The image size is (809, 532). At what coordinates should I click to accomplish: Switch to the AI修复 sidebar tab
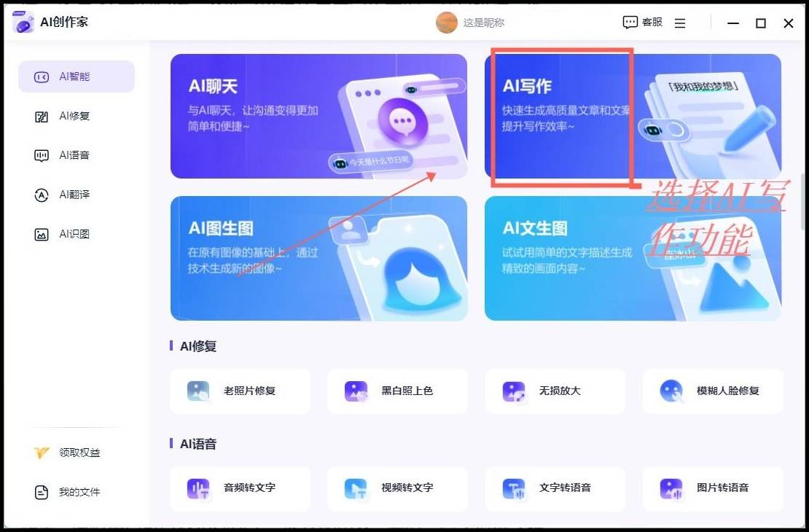(77, 116)
